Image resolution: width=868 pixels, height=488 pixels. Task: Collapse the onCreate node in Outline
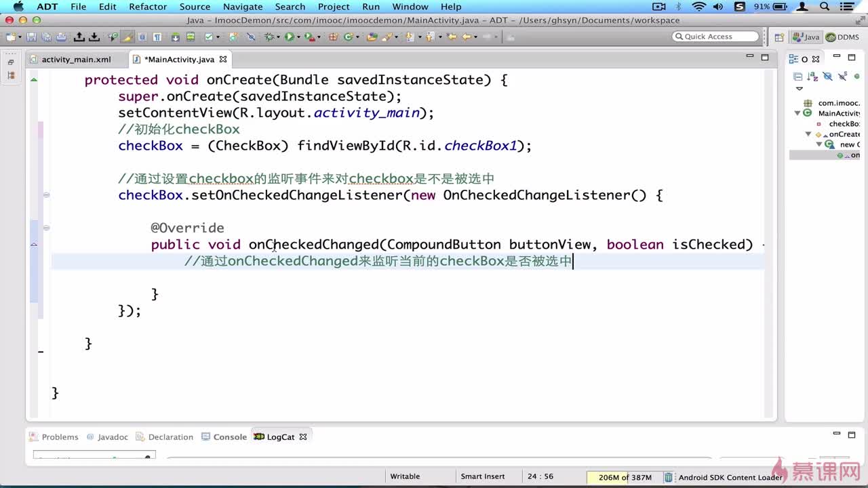pos(809,134)
